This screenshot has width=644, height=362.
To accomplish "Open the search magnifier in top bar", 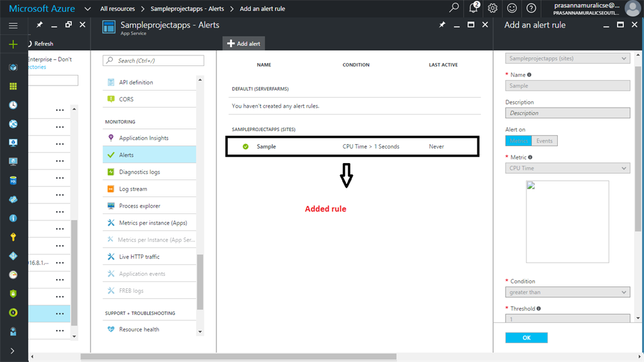I will pyautogui.click(x=454, y=8).
